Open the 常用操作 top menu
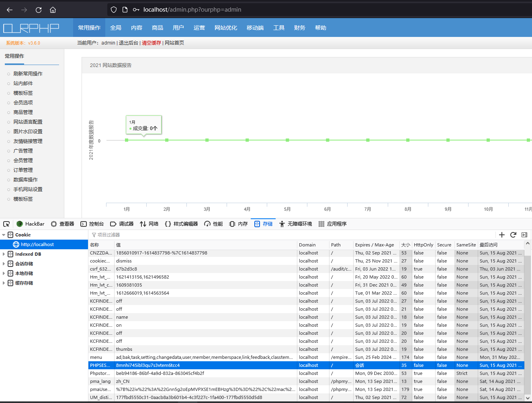 point(89,28)
